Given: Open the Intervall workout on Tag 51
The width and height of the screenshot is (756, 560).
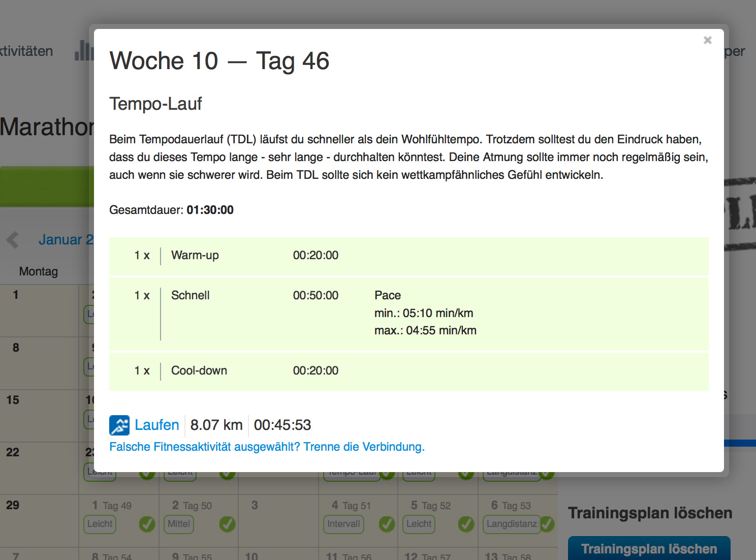Looking at the screenshot, I should pyautogui.click(x=343, y=524).
